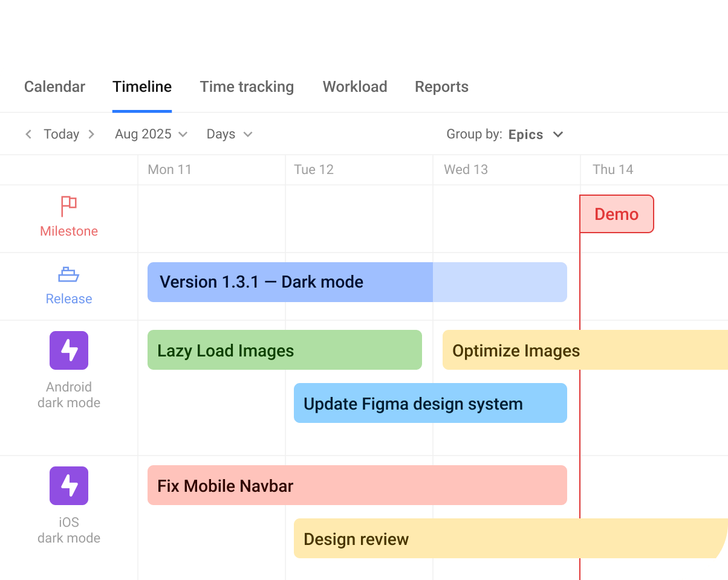This screenshot has width=728, height=580.
Task: Change the Group by Epics dropdown
Action: (536, 134)
